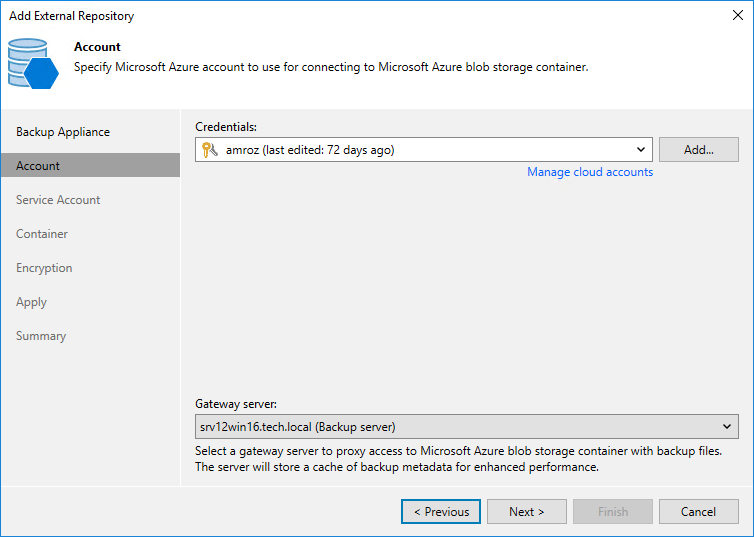This screenshot has height=537, width=754.
Task: Click the Finish button
Action: click(613, 512)
